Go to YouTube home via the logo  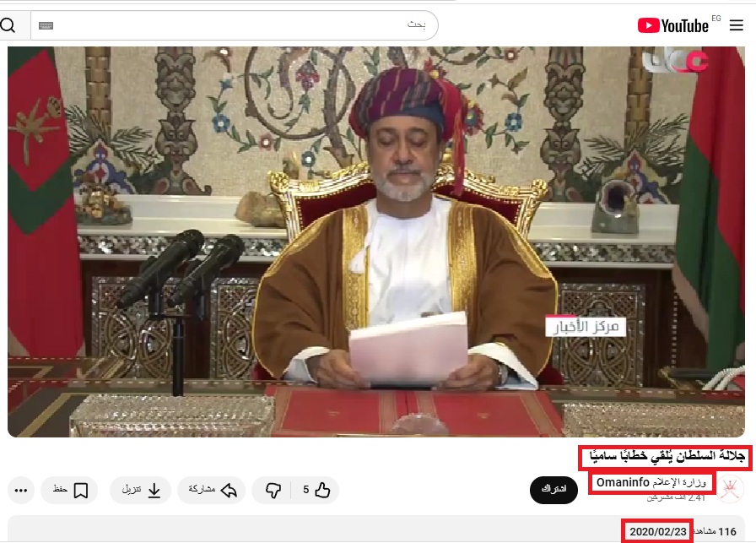tap(672, 25)
